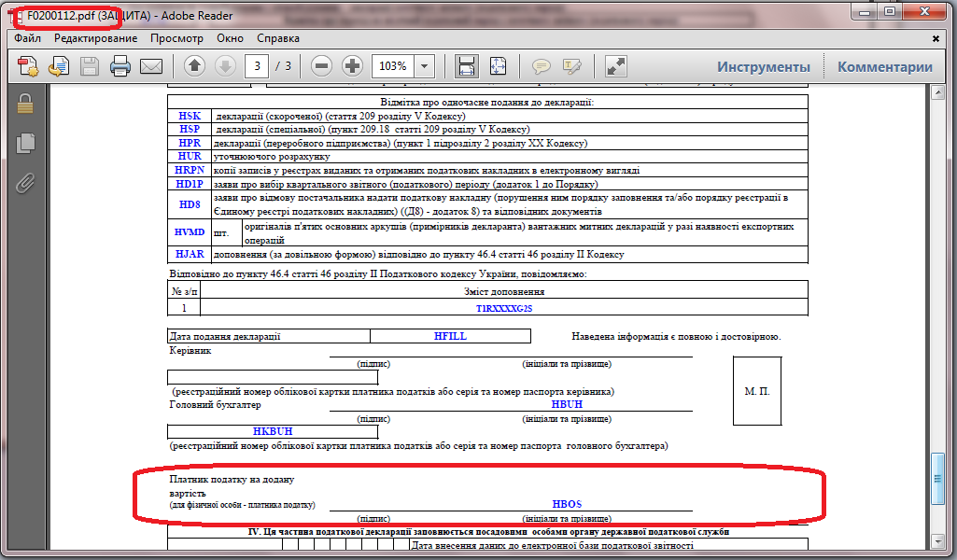The height and width of the screenshot is (560, 957).
Task: Open the Справка menu
Action: [x=278, y=38]
